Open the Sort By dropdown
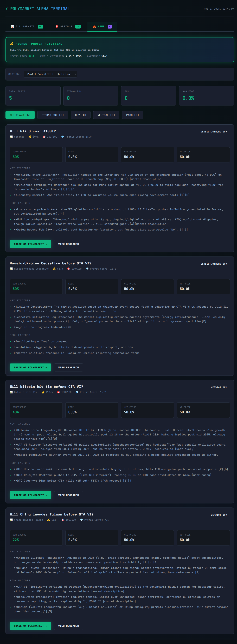237x644 pixels. pyautogui.click(x=50, y=74)
